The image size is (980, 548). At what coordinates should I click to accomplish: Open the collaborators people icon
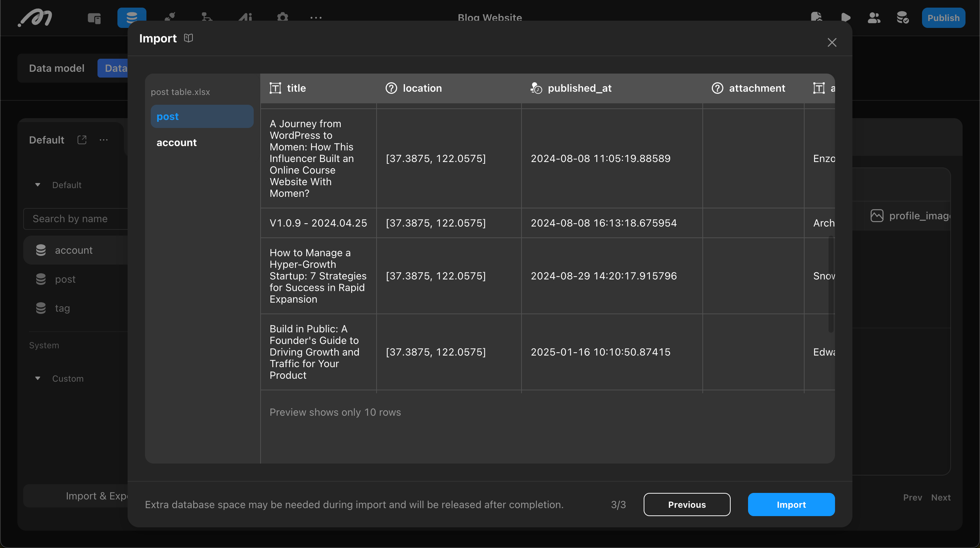[x=874, y=17]
